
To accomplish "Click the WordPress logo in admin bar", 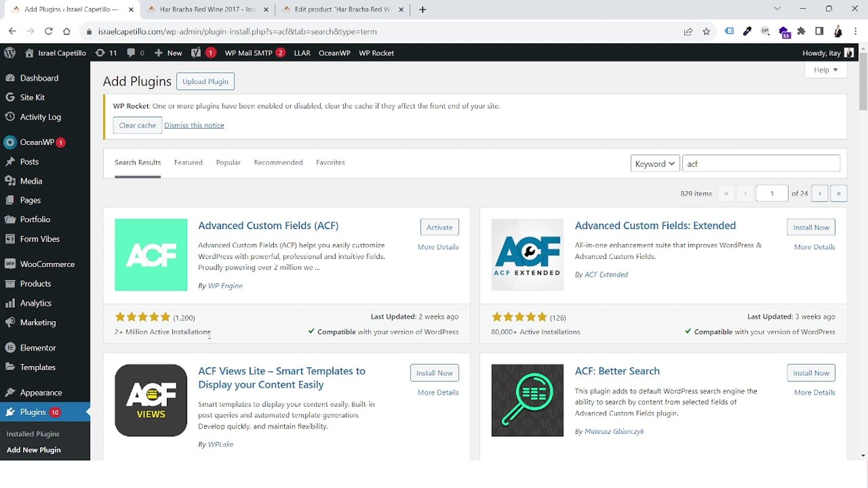I will 9,53.
